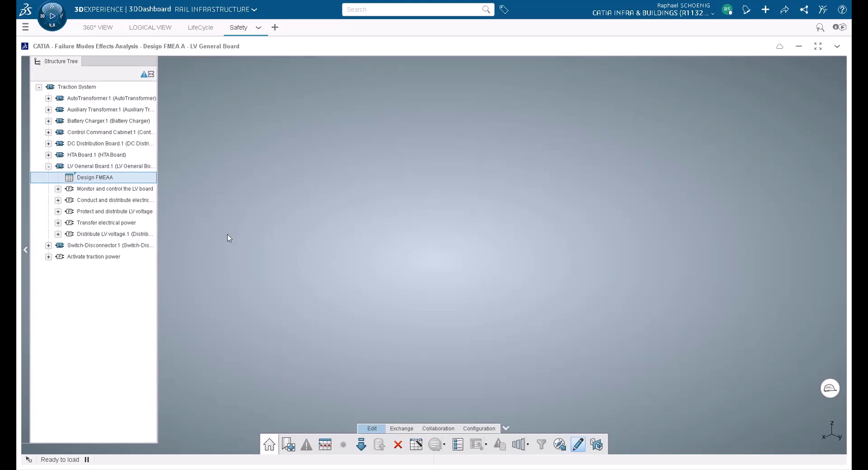Open the Exchange toolbar tab
The image size is (868, 470).
(401, 428)
